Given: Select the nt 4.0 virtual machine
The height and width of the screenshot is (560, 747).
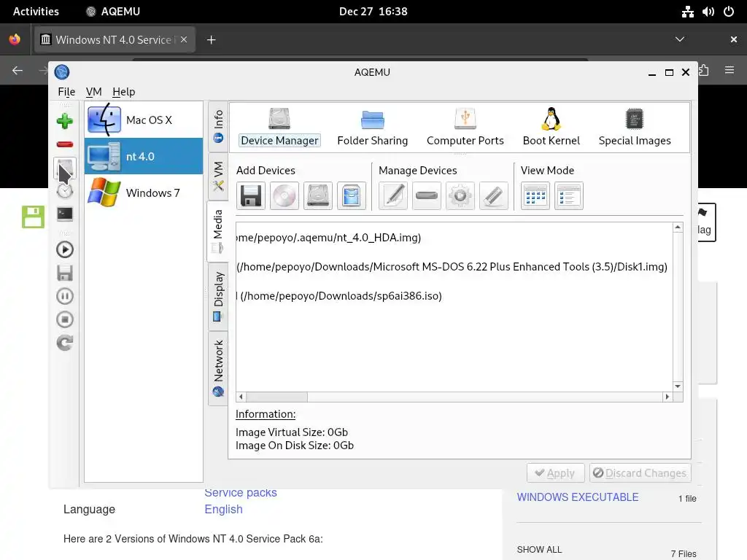Looking at the screenshot, I should pos(144,156).
